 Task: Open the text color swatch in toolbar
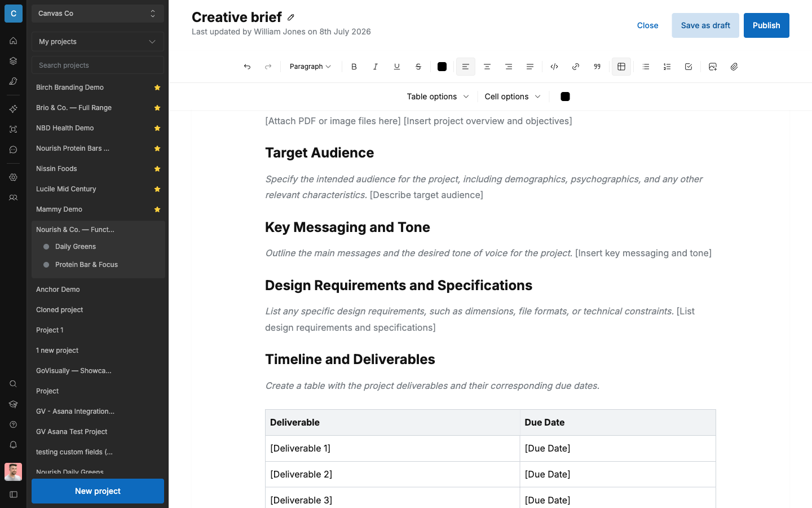coord(442,67)
